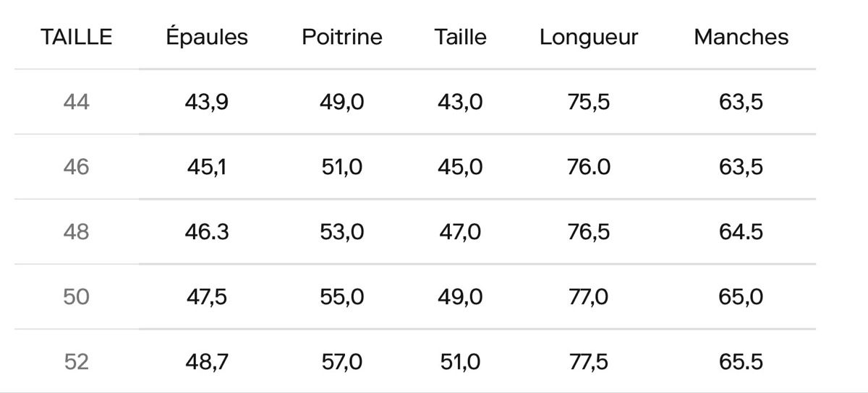868x393 pixels.
Task: Select the 51,0 chest value for size 46
Action: click(342, 168)
